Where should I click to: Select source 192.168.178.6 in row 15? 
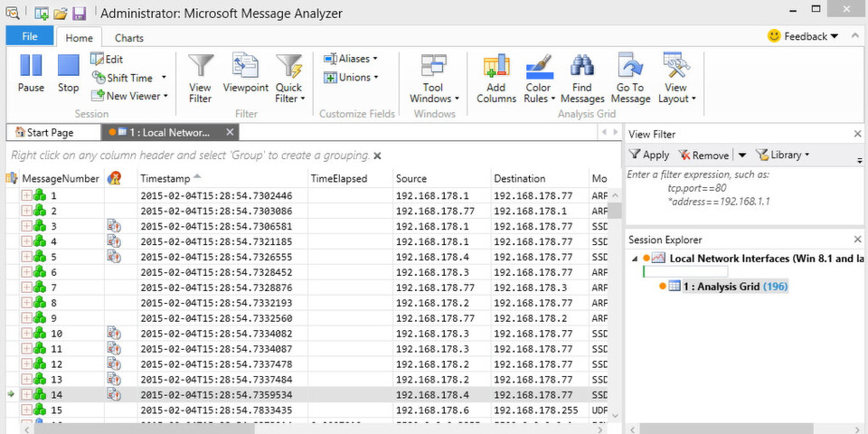(x=430, y=410)
